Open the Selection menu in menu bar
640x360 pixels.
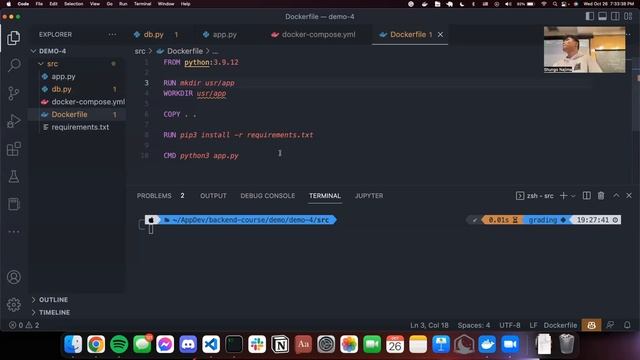73,4
